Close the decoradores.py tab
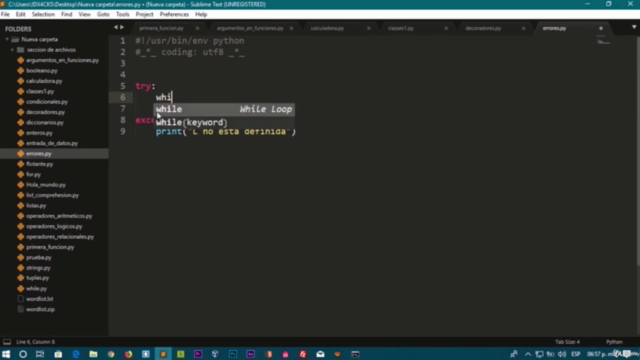 523,28
